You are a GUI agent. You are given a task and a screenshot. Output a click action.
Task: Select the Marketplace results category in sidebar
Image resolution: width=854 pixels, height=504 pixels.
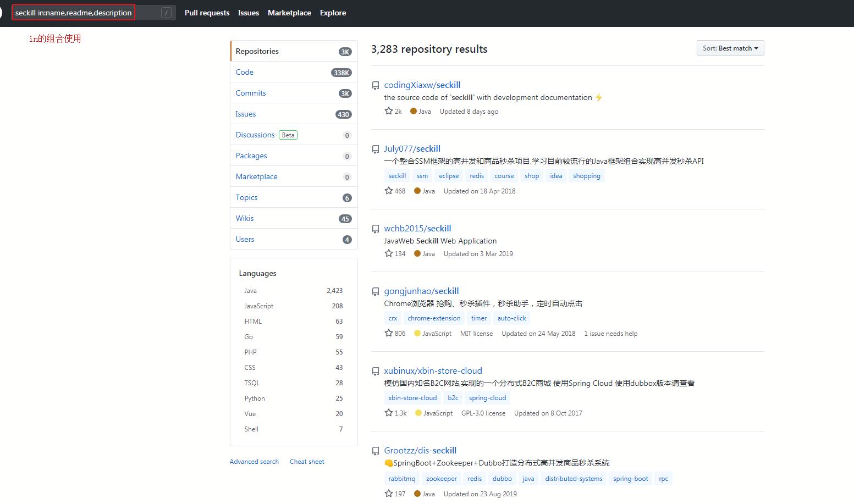(x=294, y=176)
